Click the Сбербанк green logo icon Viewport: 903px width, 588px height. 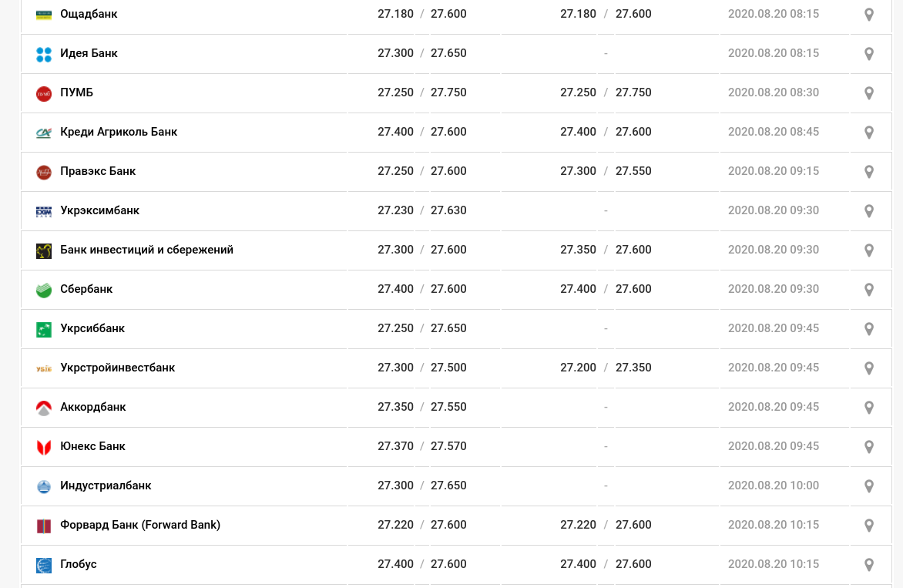tap(44, 290)
